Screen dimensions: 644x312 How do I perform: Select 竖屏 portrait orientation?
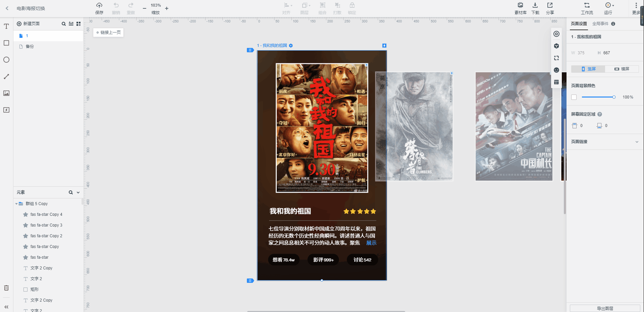coord(588,69)
